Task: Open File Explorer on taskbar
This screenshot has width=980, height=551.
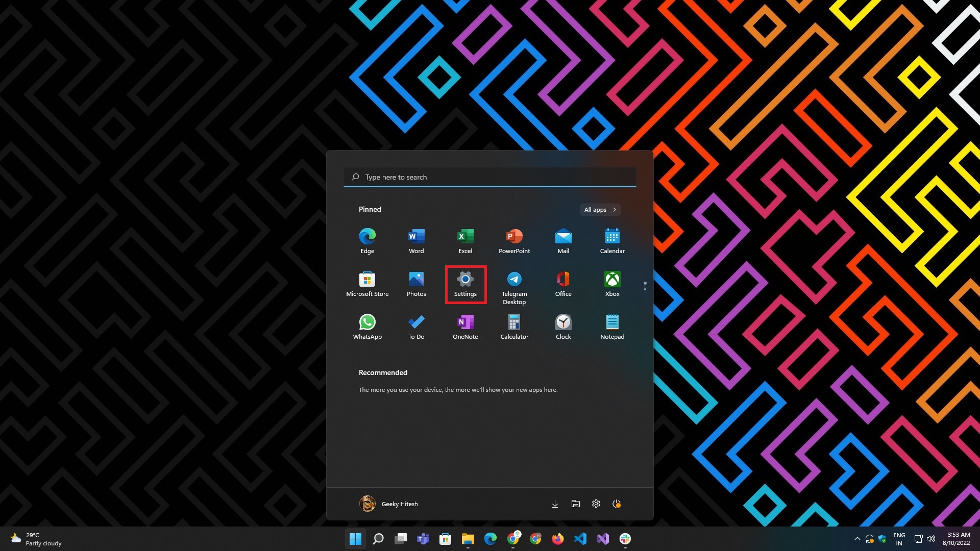Action: [x=468, y=539]
